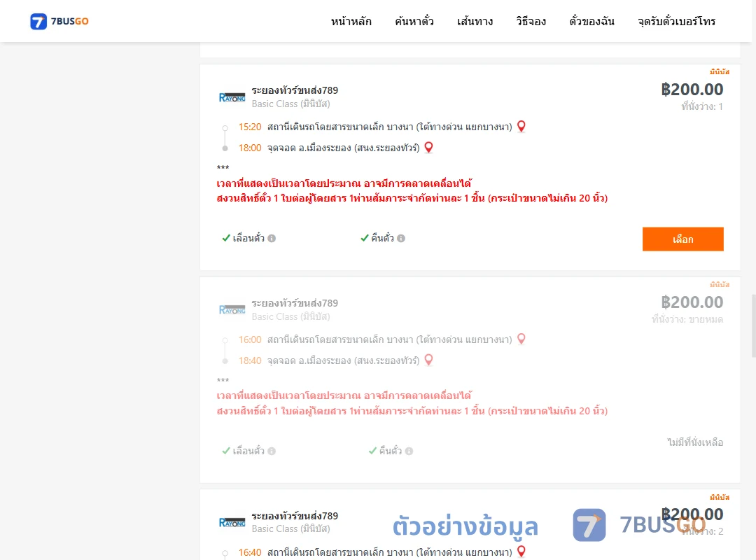
Task: Click operator name on the 15:20 trip card
Action: [x=295, y=90]
